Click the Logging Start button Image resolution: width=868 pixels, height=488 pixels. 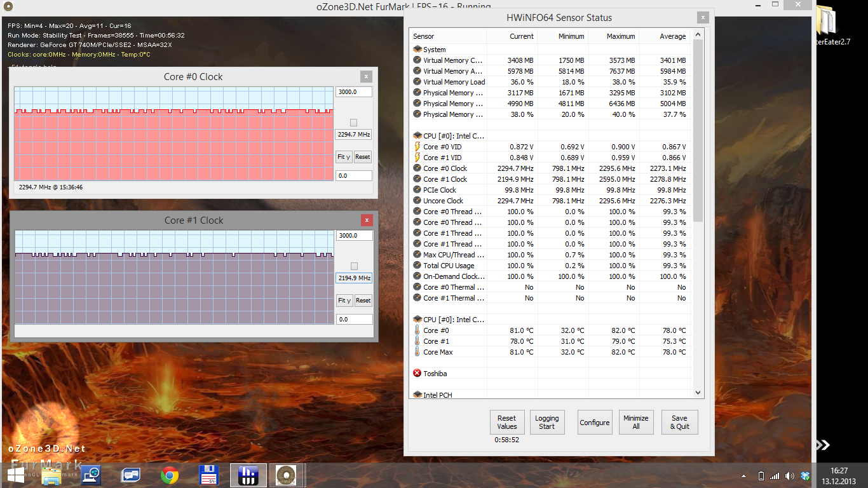click(x=547, y=423)
